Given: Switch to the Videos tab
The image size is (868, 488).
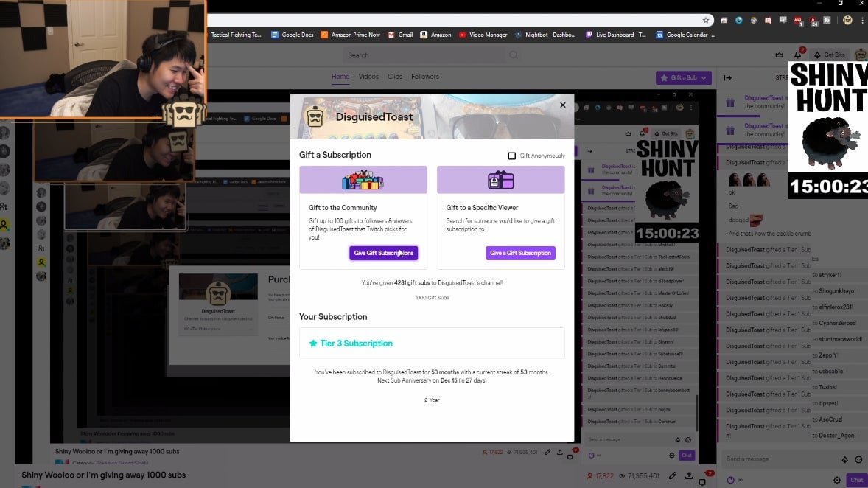Looking at the screenshot, I should pyautogui.click(x=368, y=77).
